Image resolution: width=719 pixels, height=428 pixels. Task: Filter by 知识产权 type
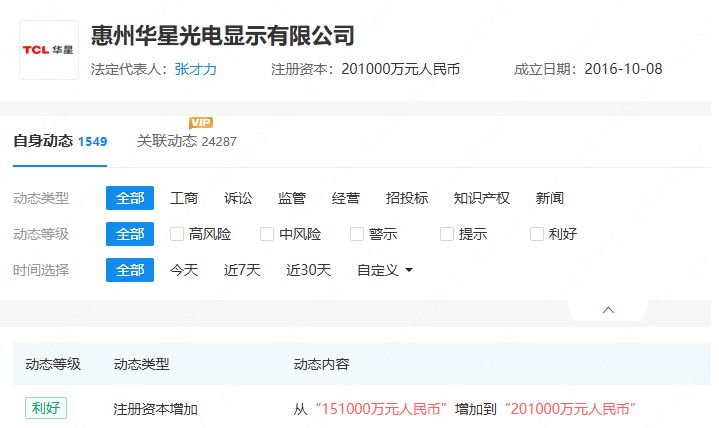click(x=481, y=198)
